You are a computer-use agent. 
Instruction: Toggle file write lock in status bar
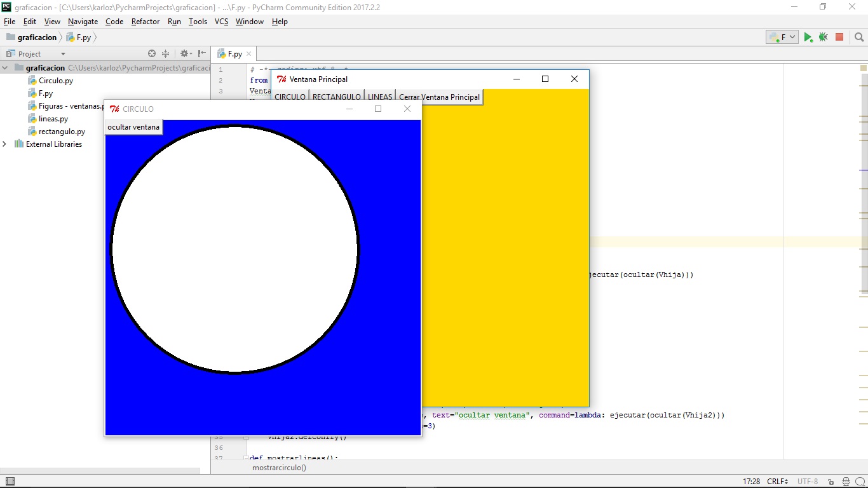point(830,481)
